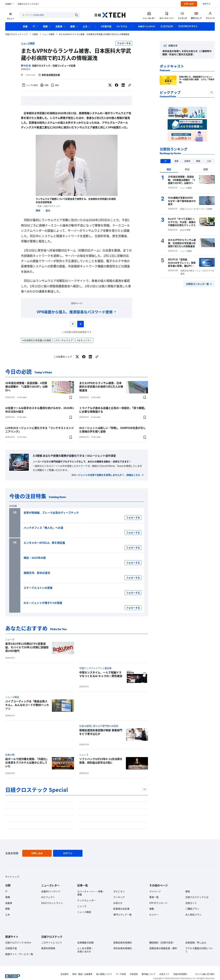The height and width of the screenshot is (980, 220).
Task: Share article on X at top
Action: [x=110, y=85]
